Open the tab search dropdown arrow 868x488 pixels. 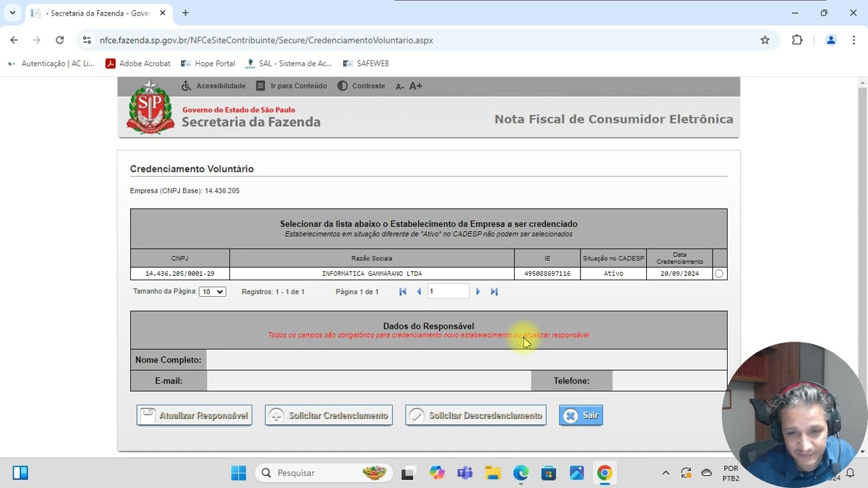12,13
